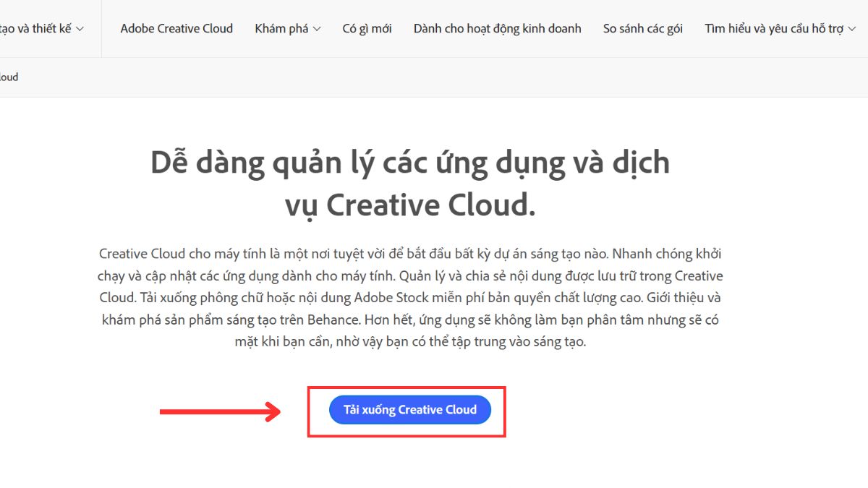Expand the tạo và thiết kế dropdown
The width and height of the screenshot is (868, 488).
42,29
